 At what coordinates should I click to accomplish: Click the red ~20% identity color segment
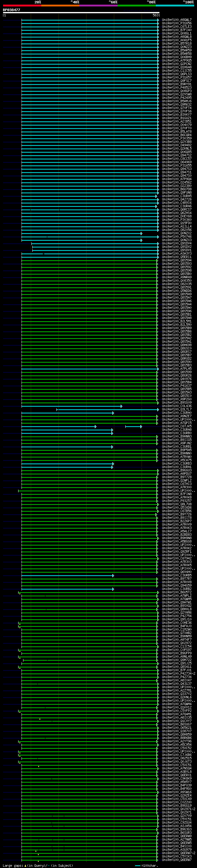pyautogui.click(x=22, y=6)
